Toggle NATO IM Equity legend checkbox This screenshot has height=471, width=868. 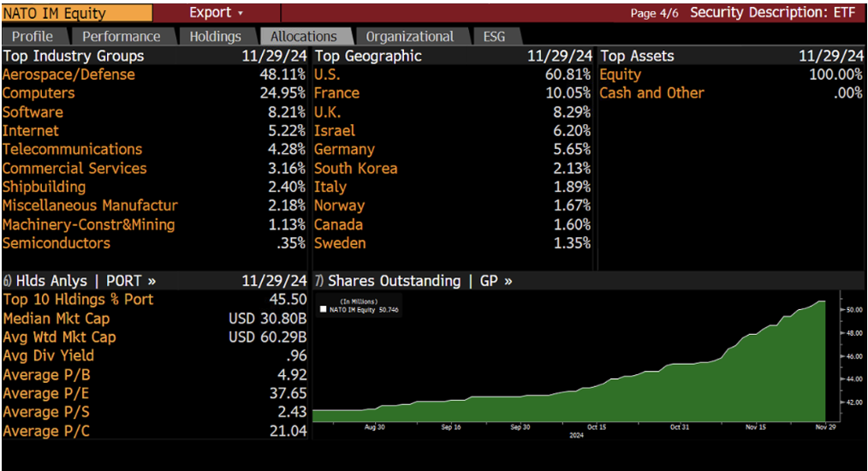coord(324,310)
